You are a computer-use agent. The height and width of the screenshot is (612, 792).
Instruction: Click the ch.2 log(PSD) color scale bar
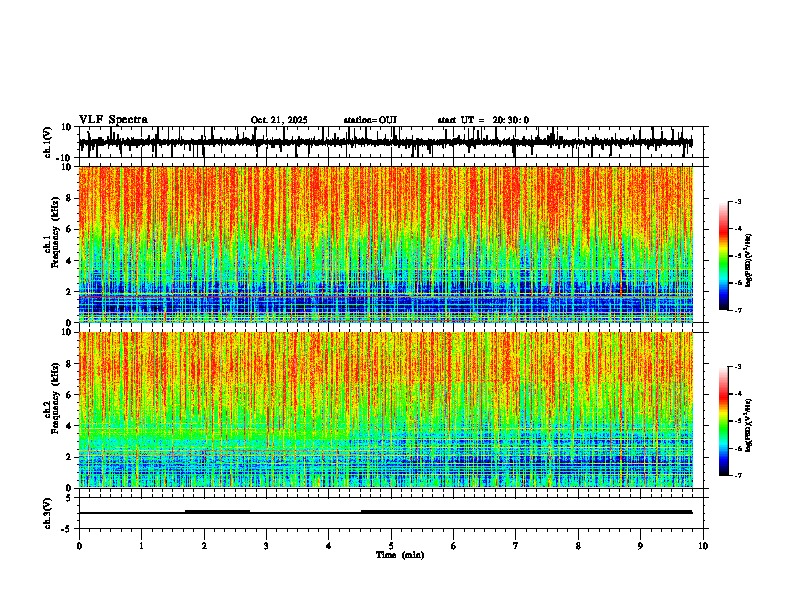pyautogui.click(x=724, y=421)
